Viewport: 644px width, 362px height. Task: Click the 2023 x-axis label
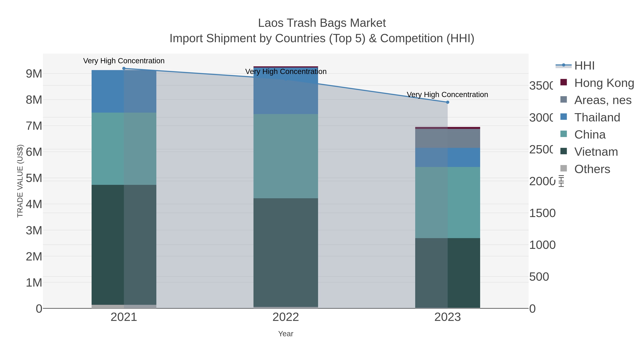(448, 317)
